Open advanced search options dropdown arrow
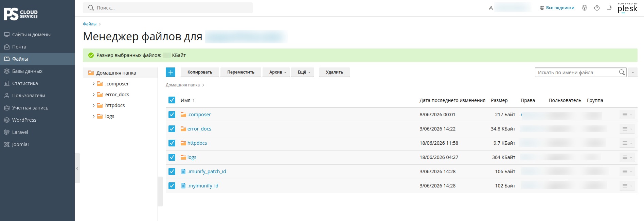 [633, 72]
